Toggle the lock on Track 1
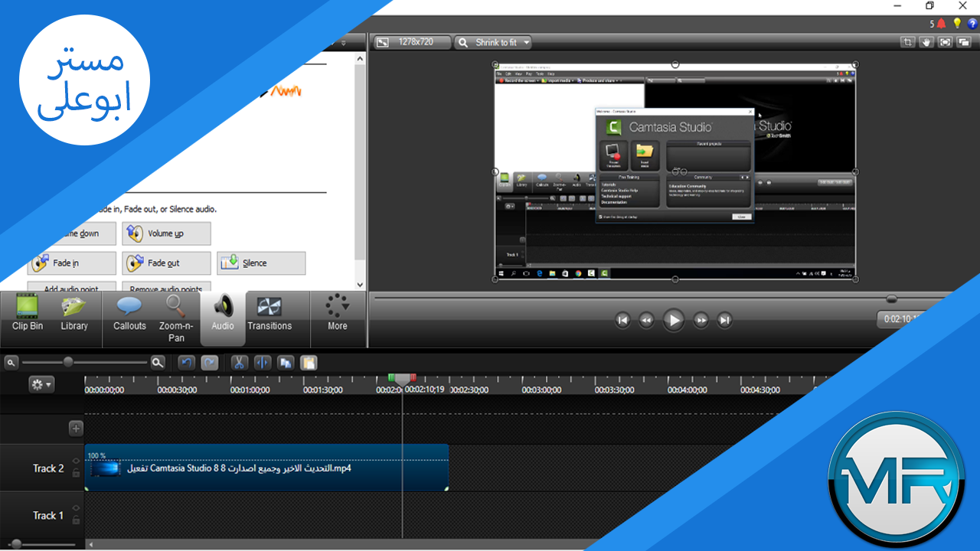The width and height of the screenshot is (980, 551). pos(76,520)
